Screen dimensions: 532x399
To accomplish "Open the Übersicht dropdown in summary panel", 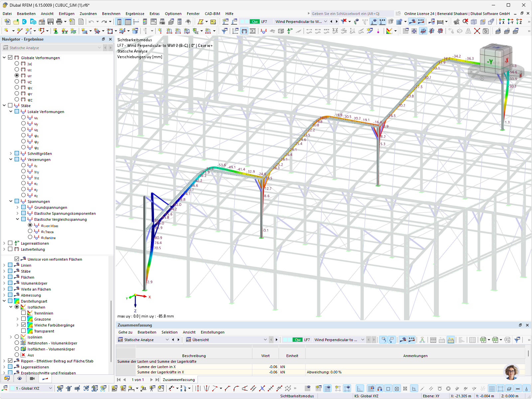I will pyautogui.click(x=265, y=340).
